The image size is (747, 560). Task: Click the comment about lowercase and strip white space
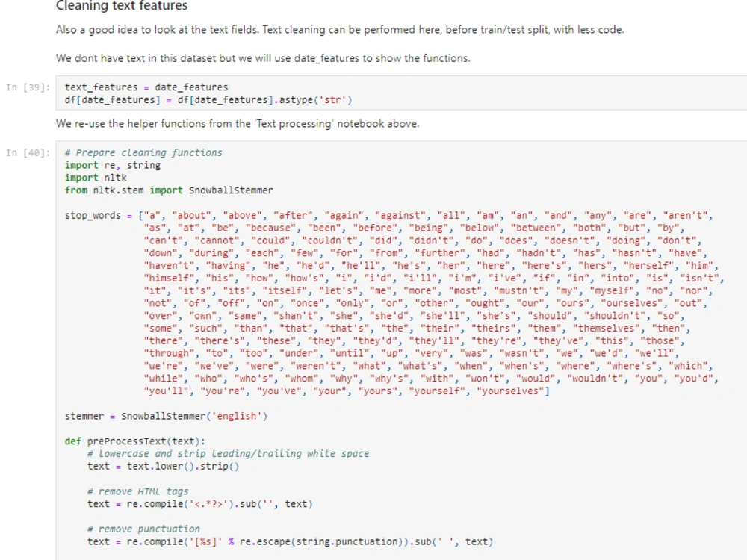(x=228, y=454)
